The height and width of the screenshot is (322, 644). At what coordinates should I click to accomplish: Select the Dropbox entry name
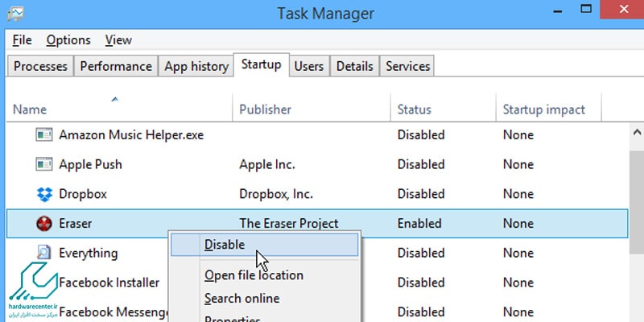(x=83, y=194)
